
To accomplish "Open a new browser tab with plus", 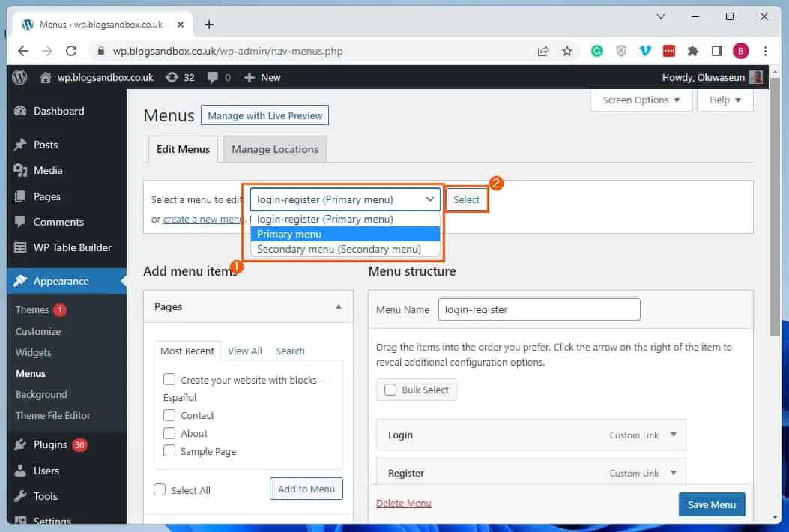I will [209, 24].
